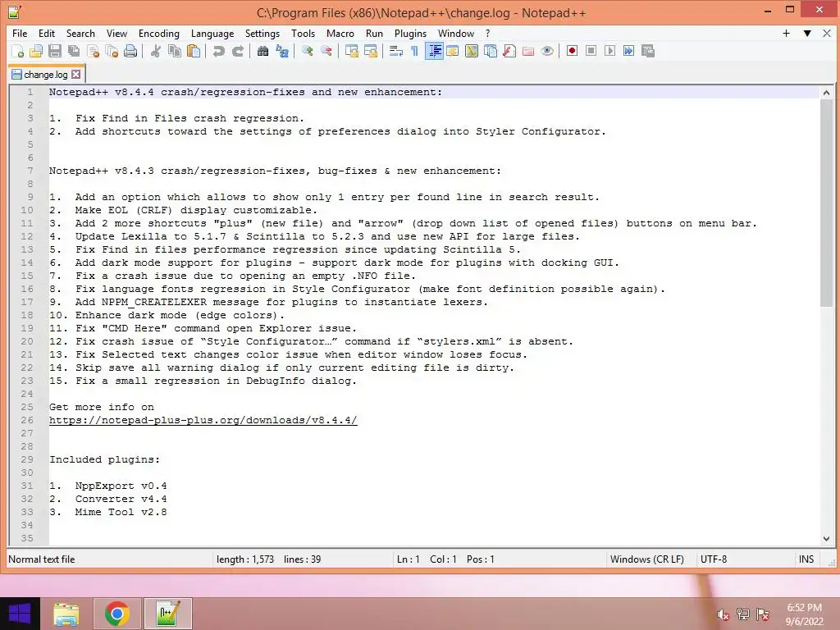Open the Settings menu
The image size is (840, 630).
262,33
